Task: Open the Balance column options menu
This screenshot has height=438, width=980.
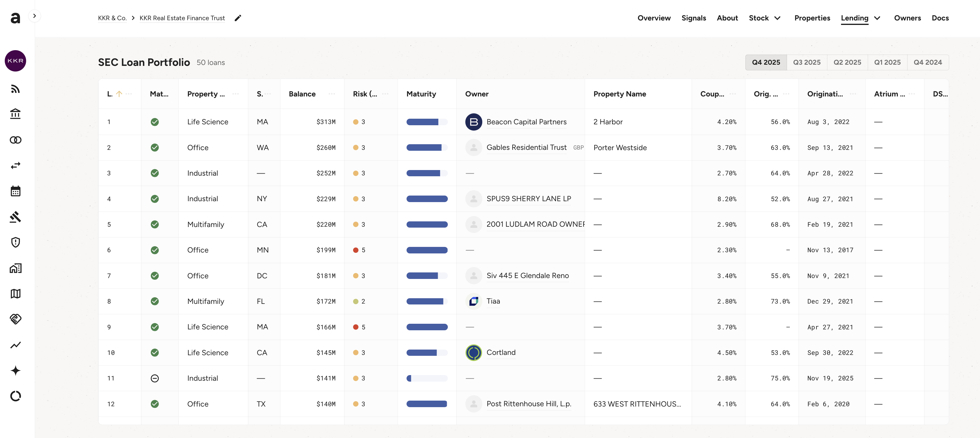Action: [332, 94]
